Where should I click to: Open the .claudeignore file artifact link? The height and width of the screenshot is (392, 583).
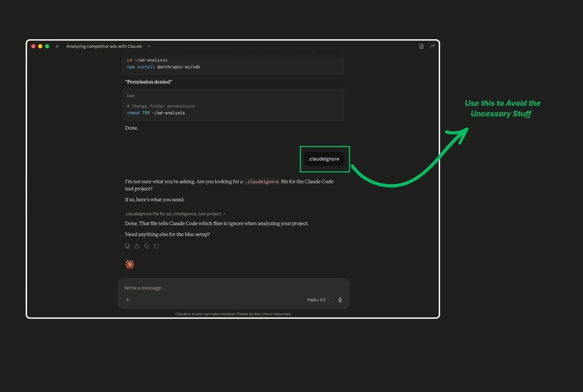pos(175,214)
